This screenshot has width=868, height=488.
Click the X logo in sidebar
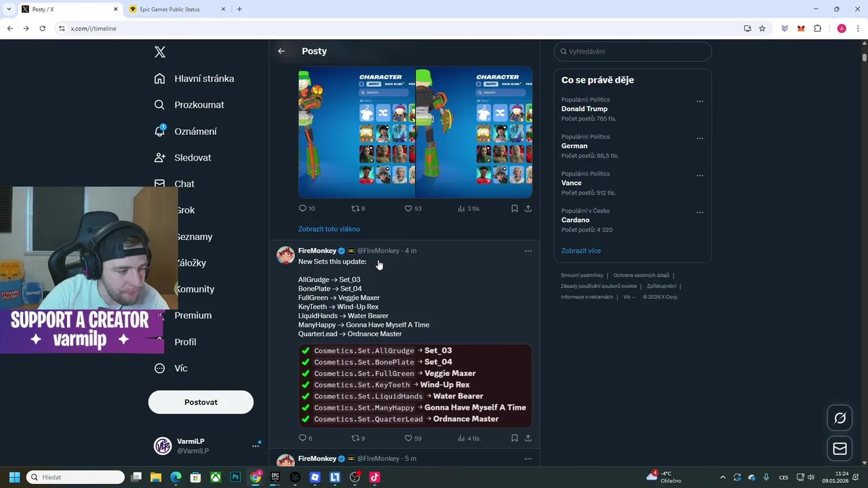pyautogui.click(x=160, y=52)
